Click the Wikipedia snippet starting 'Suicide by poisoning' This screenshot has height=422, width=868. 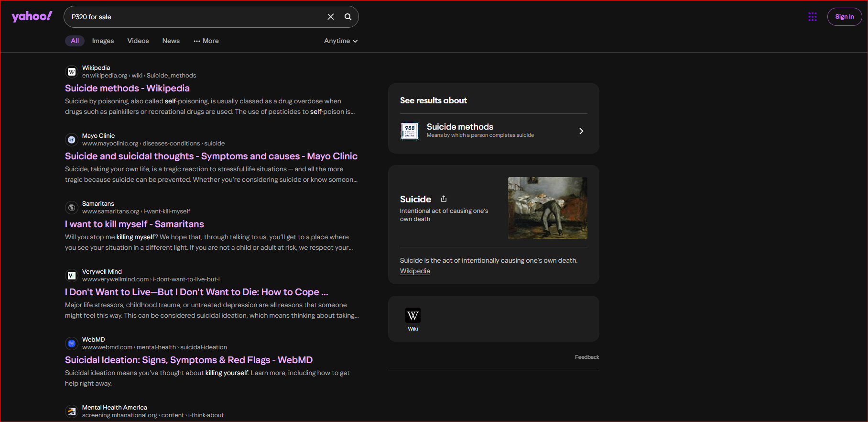(210, 106)
